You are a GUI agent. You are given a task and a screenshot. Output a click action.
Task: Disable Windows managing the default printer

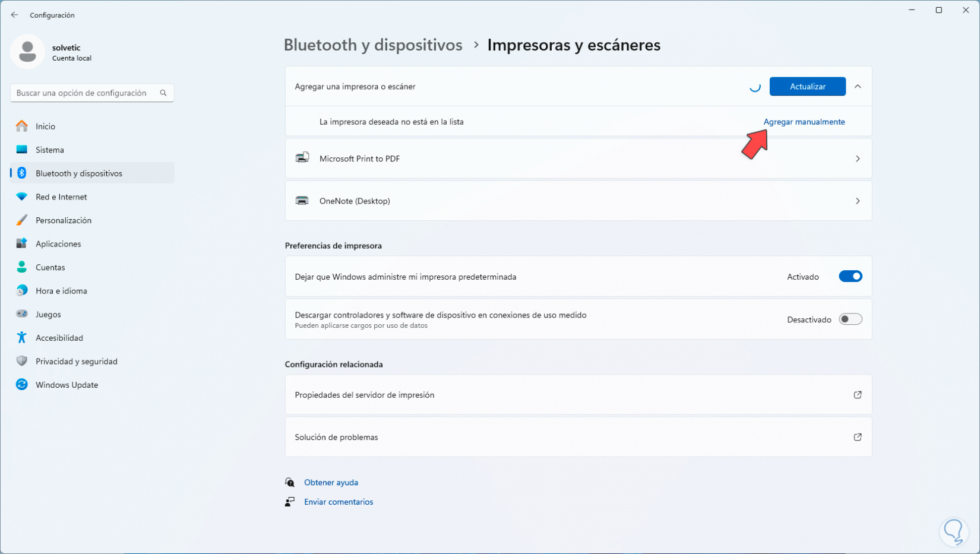(850, 276)
